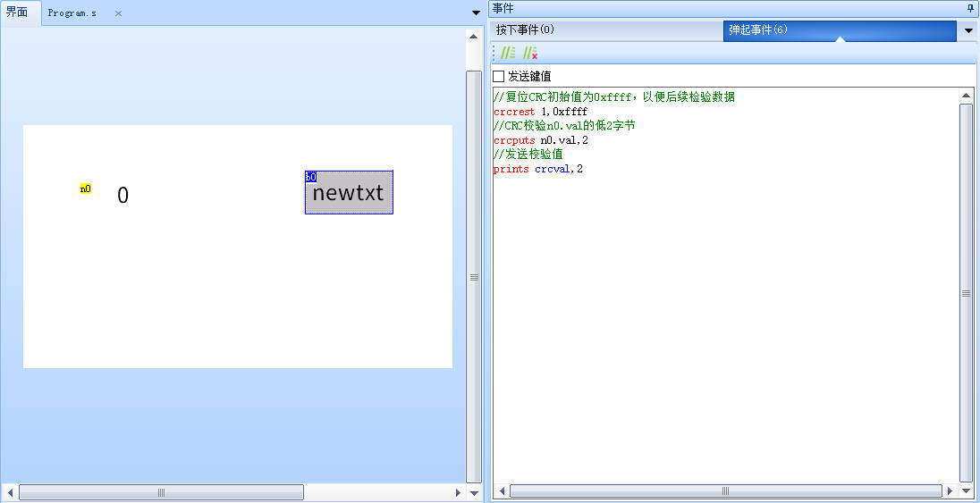Switch to the 按下事件(0) tab
This screenshot has width=980, height=503.
pos(525,29)
